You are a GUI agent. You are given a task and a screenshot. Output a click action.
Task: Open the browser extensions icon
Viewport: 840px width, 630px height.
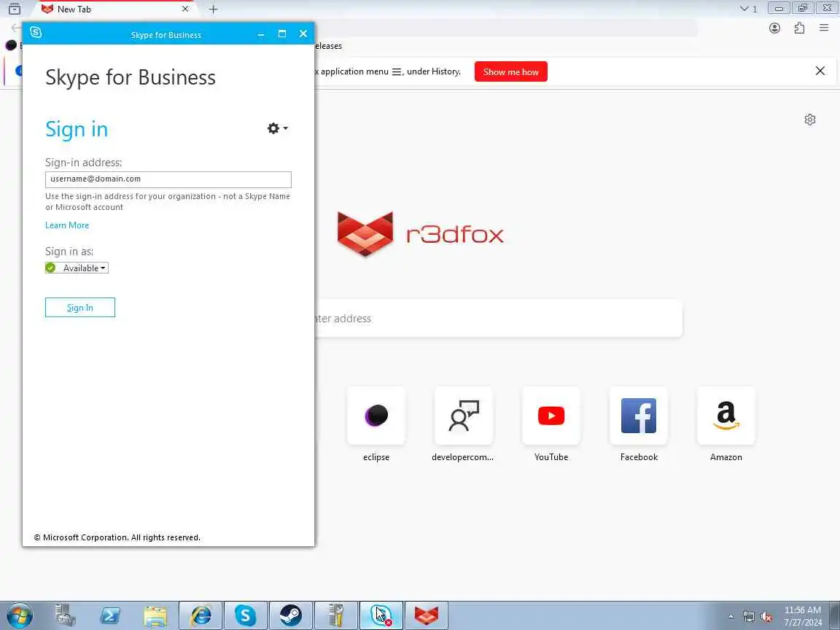tap(799, 28)
